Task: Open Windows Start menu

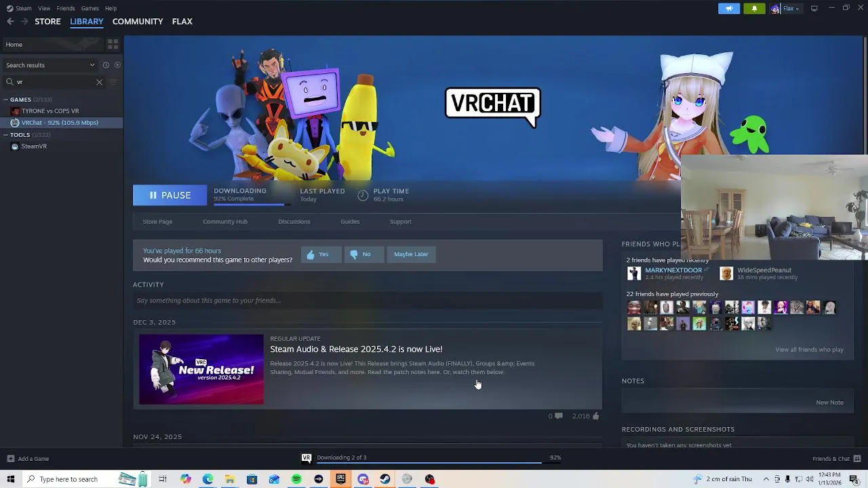Action: click(x=10, y=479)
